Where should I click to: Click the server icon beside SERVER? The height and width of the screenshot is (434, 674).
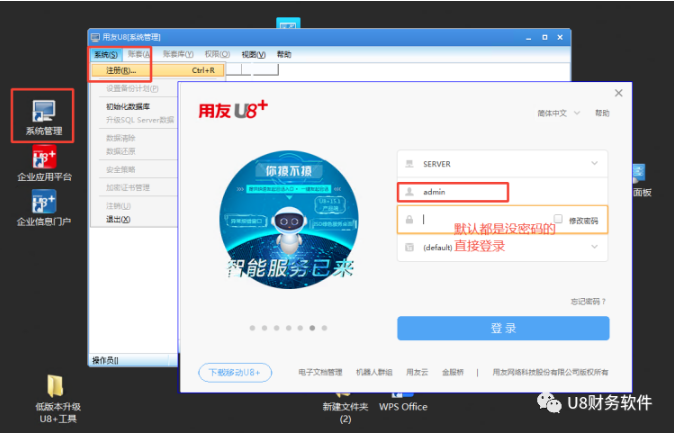pos(409,164)
